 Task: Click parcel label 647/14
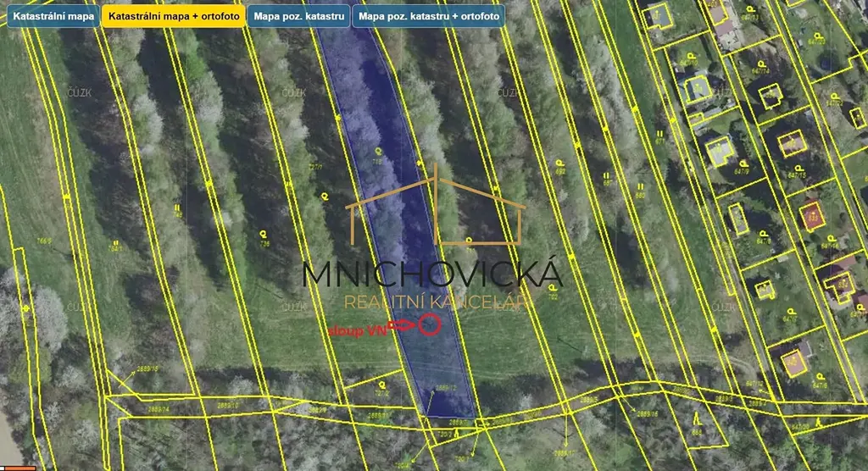point(762,72)
